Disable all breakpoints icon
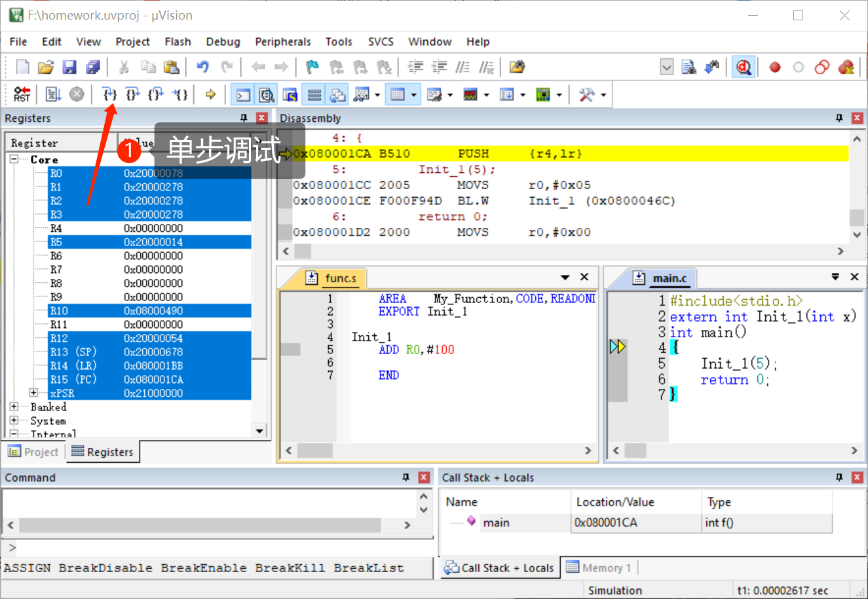This screenshot has width=868, height=599. click(822, 67)
